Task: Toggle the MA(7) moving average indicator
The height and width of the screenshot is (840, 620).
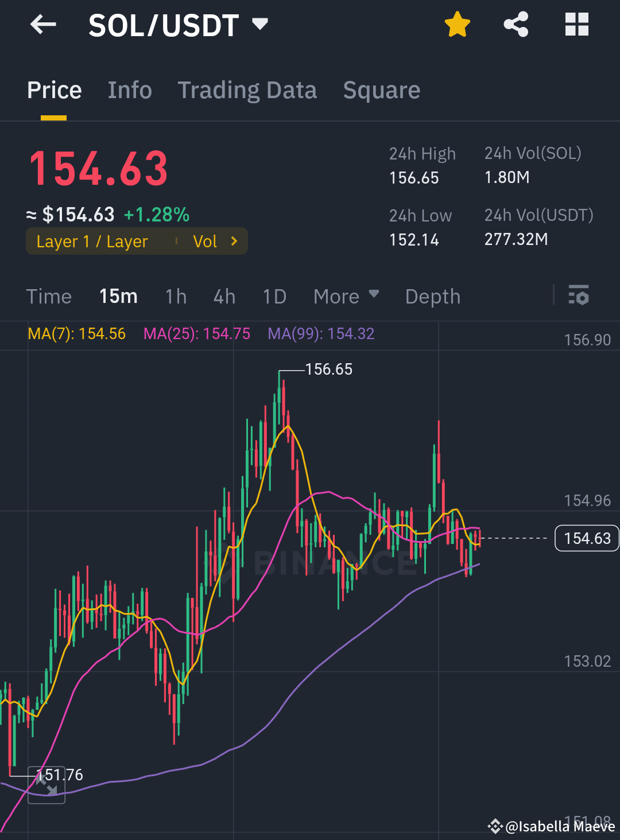Action: (x=77, y=333)
